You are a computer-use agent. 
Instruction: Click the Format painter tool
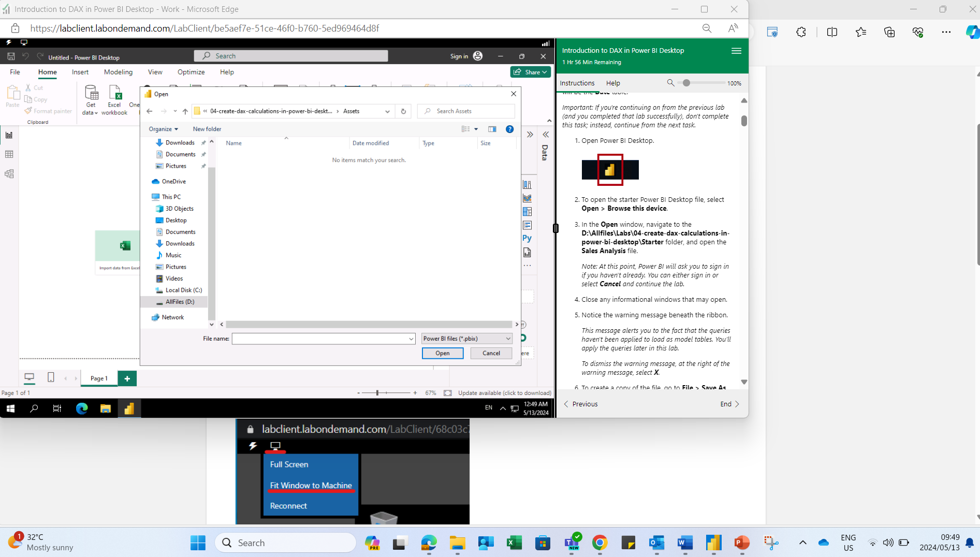pyautogui.click(x=49, y=111)
